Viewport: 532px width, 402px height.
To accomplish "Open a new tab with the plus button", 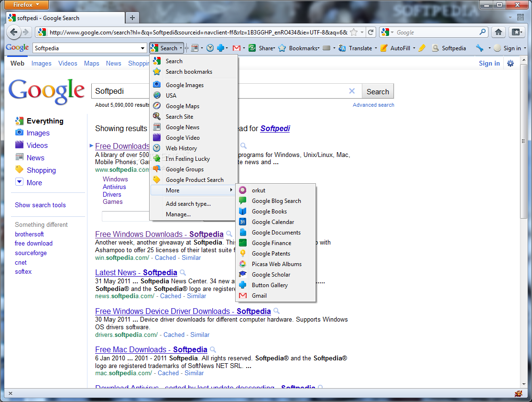I will 132,18.
